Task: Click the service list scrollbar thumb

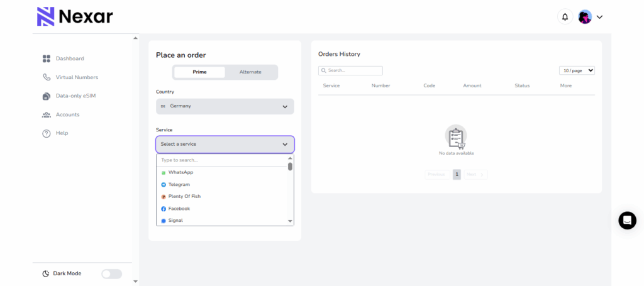Action: [x=290, y=167]
